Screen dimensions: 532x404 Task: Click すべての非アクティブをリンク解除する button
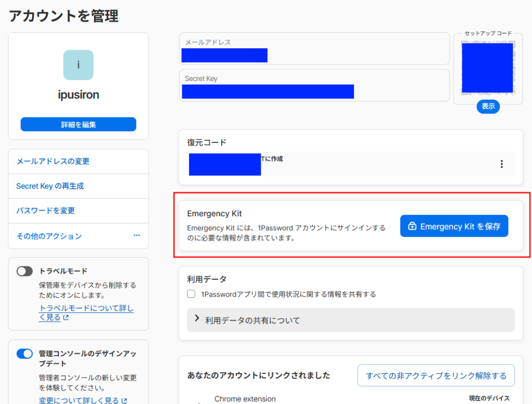(436, 375)
